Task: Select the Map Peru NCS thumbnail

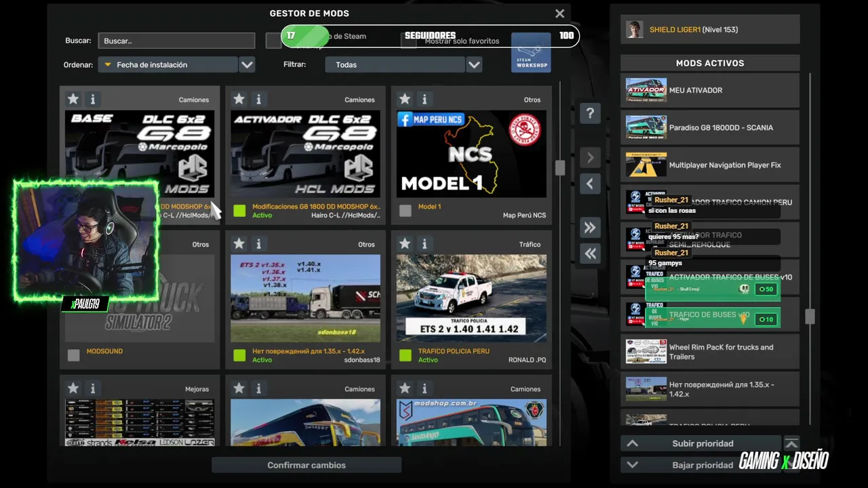Action: click(471, 154)
